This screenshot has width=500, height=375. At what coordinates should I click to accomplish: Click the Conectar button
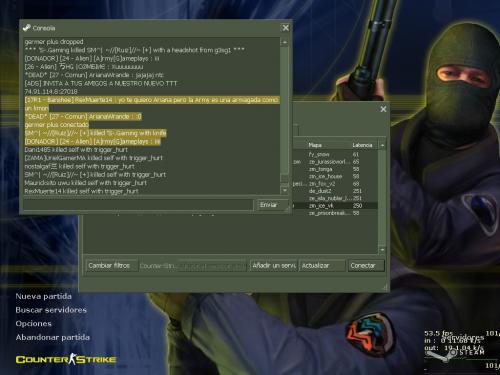click(366, 266)
